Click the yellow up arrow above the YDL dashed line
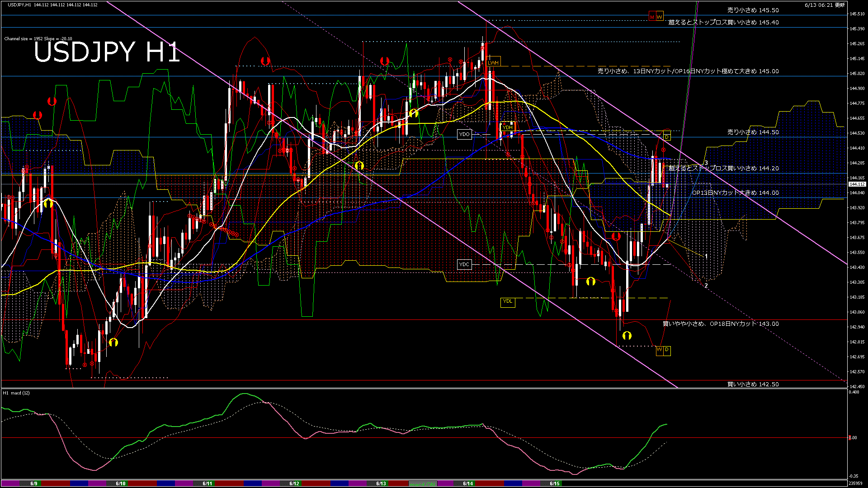This screenshot has width=868, height=488. pos(591,282)
